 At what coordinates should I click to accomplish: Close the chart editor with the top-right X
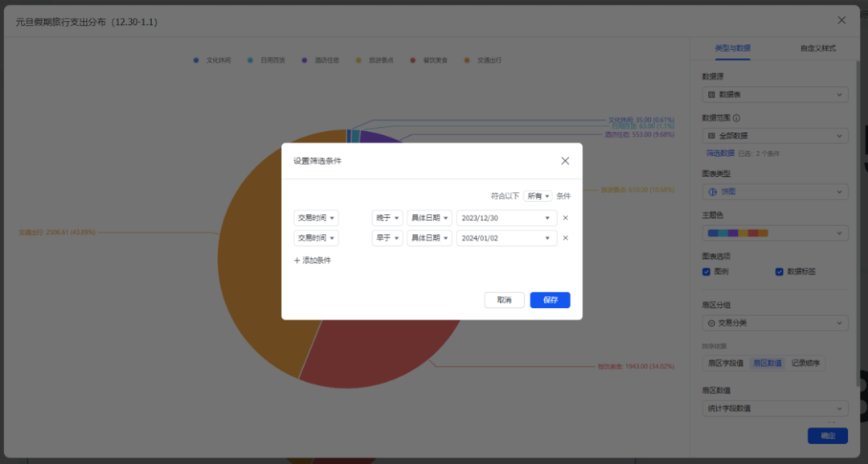(841, 20)
